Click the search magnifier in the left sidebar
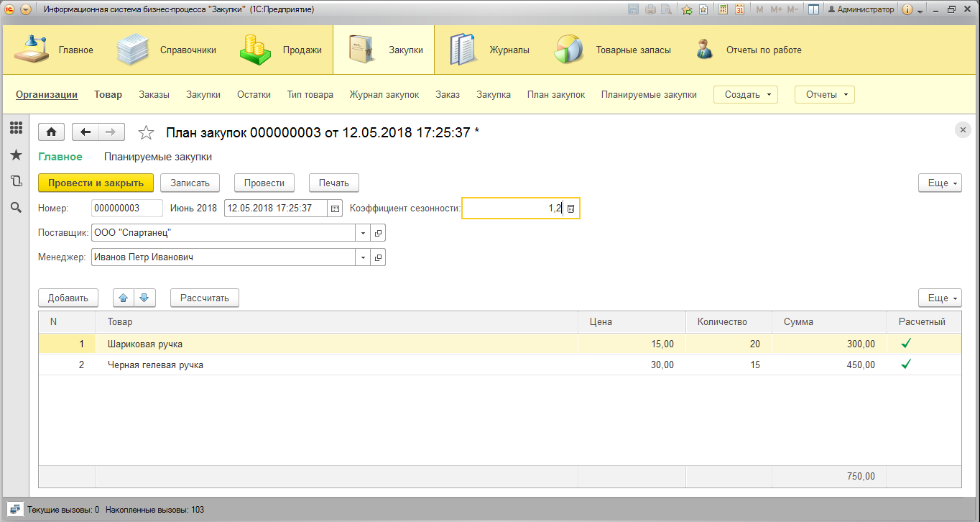The height and width of the screenshot is (522, 980). click(x=16, y=208)
